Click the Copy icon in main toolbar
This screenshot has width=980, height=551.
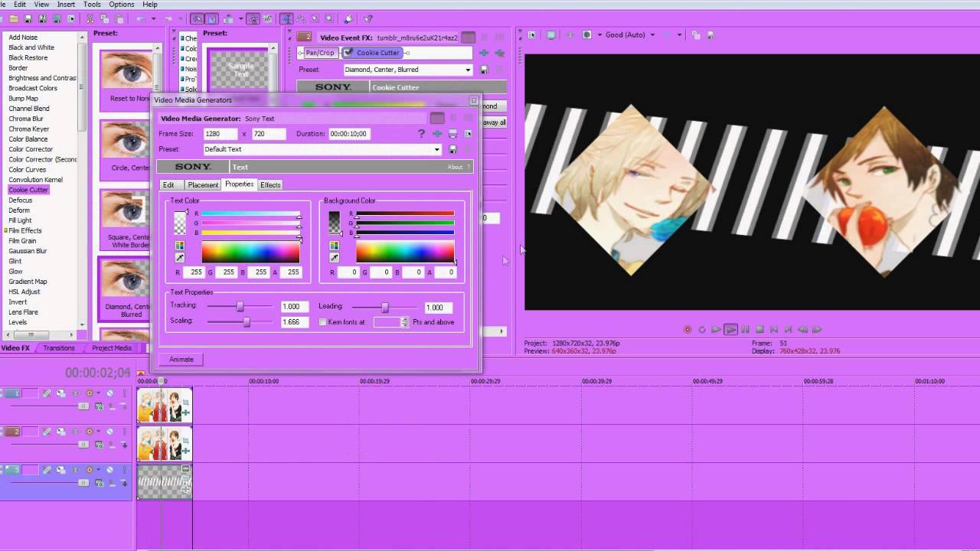[105, 18]
